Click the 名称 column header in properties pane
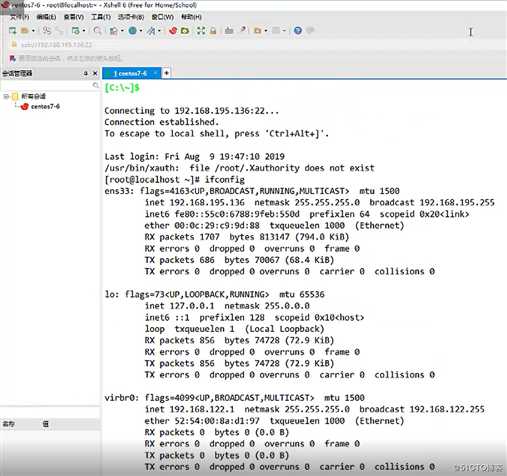The height and width of the screenshot is (476, 507). (x=8, y=424)
